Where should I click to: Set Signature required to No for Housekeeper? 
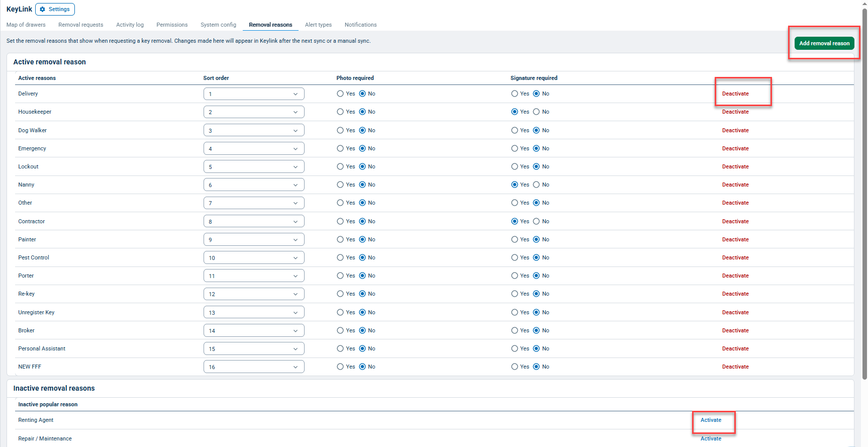click(536, 112)
